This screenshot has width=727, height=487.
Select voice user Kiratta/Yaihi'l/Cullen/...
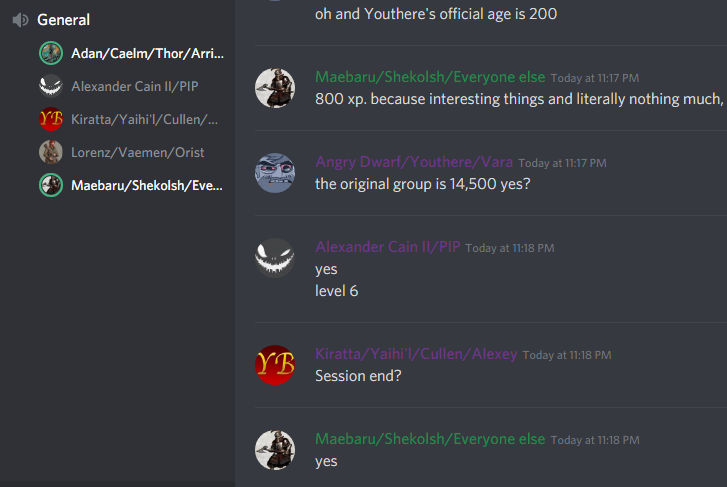coord(132,119)
